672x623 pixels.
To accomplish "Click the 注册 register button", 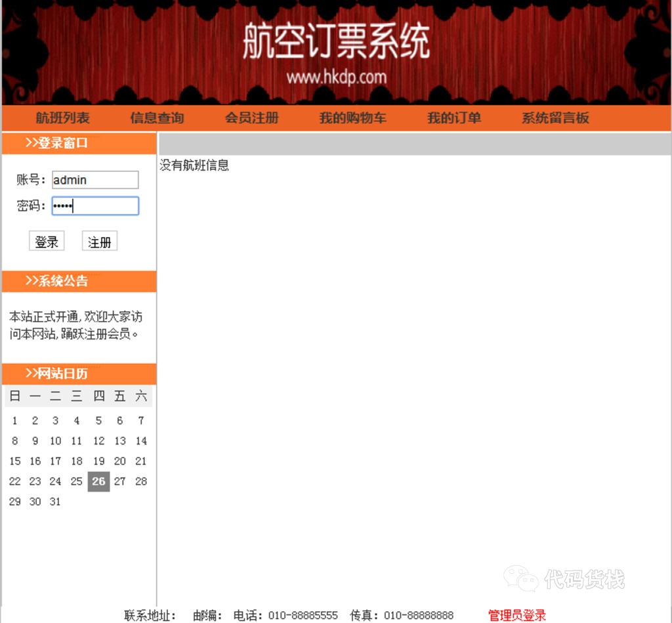I will click(x=98, y=241).
